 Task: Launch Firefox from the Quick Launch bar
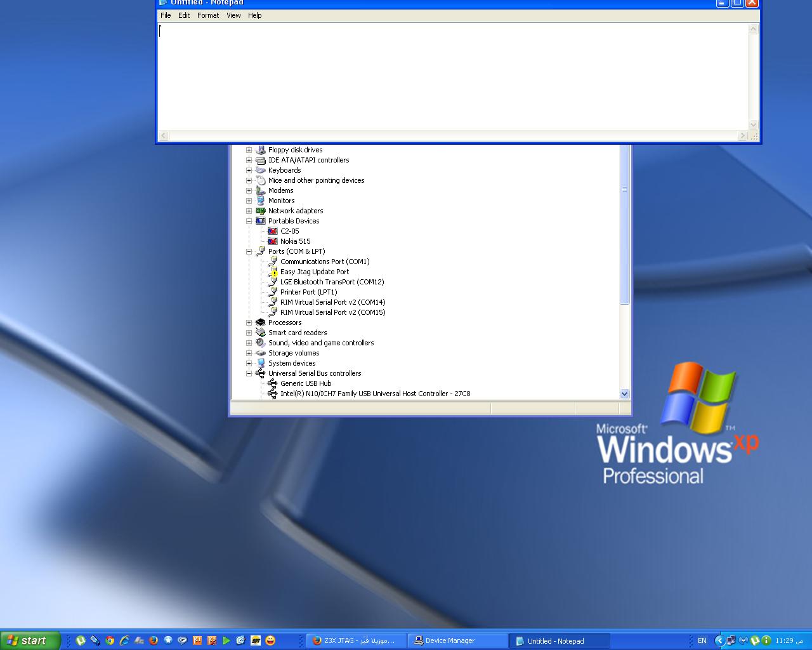coord(154,640)
